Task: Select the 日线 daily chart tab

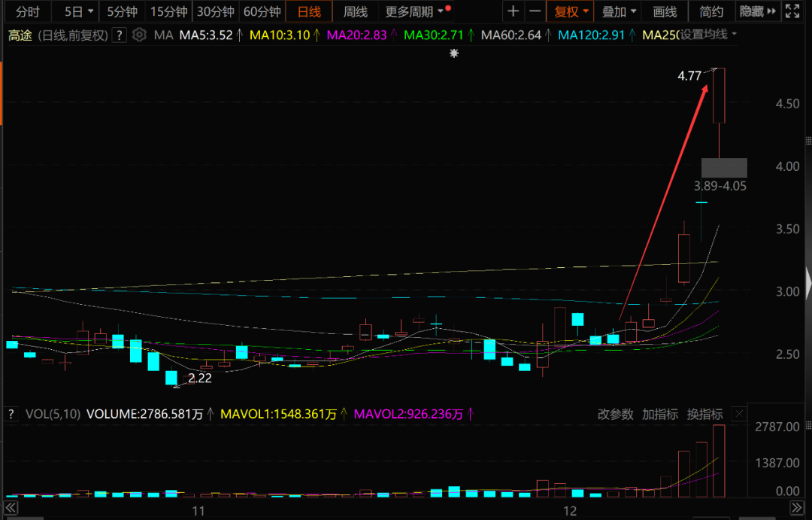Action: point(309,11)
